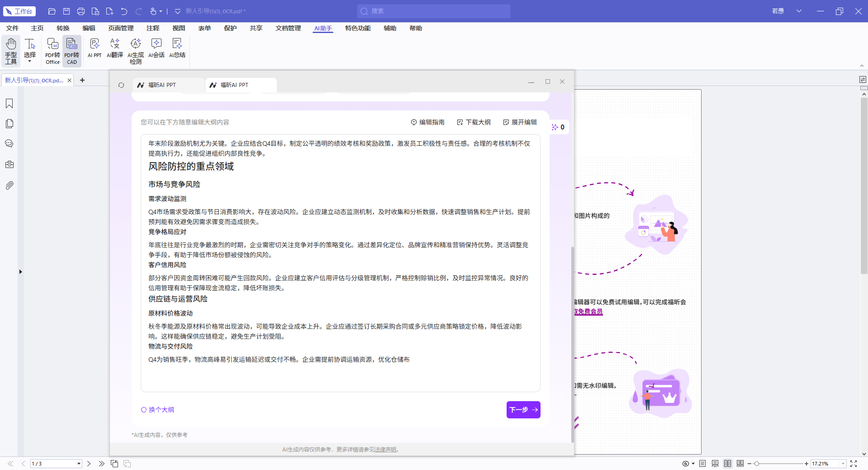Click the 风险防控的重点领域 heading
868x470 pixels.
click(191, 166)
